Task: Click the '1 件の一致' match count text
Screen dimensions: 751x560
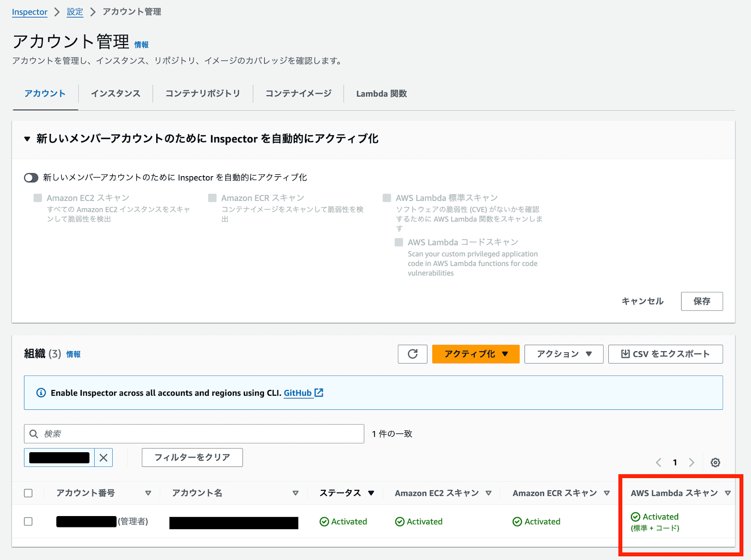Action: click(392, 434)
